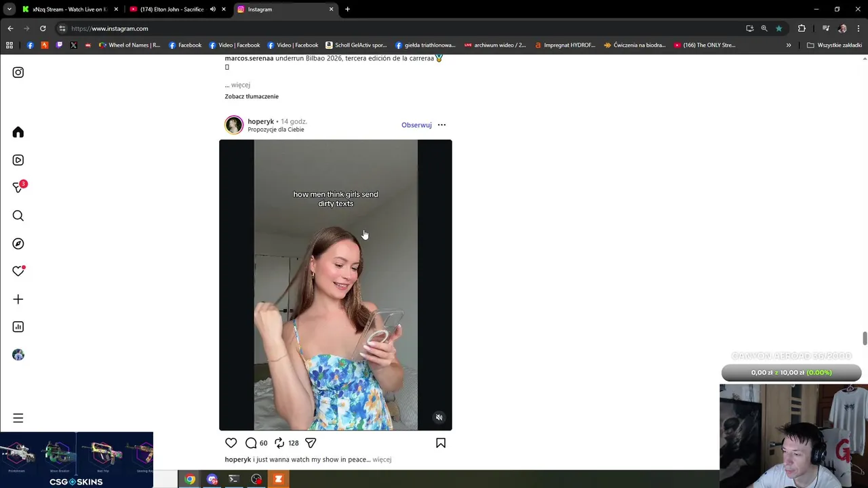Open the Explore compass icon
The height and width of the screenshot is (488, 868).
18,243
